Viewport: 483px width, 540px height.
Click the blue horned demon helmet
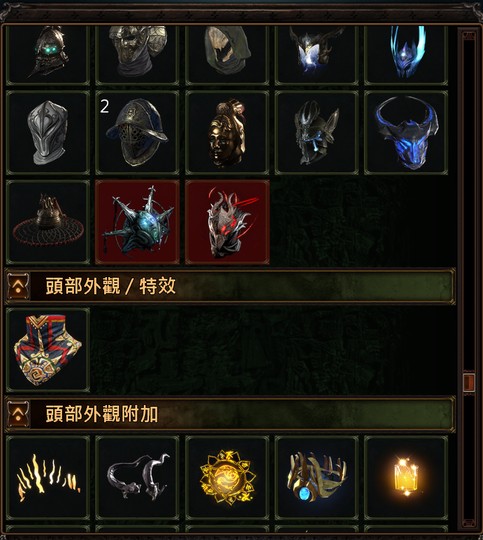pos(406,133)
